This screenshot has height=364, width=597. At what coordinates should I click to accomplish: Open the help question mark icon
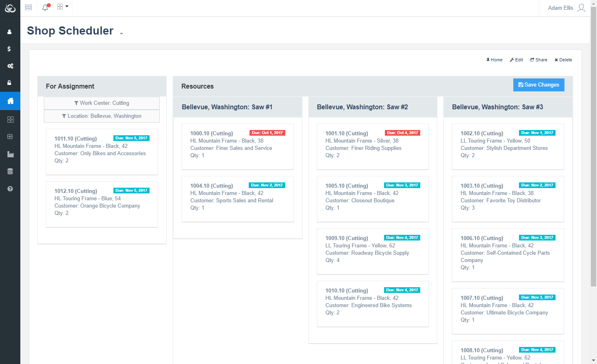pyautogui.click(x=10, y=188)
